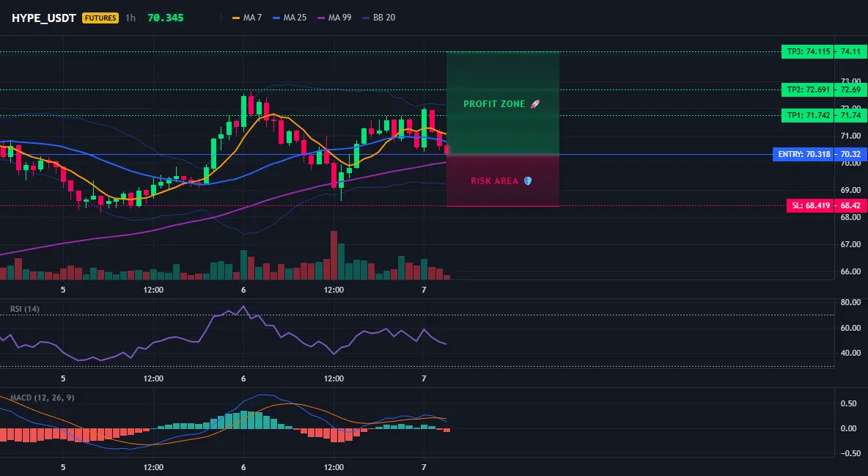Click 40.00 on the RSI axis
The image size is (868, 476).
point(850,353)
